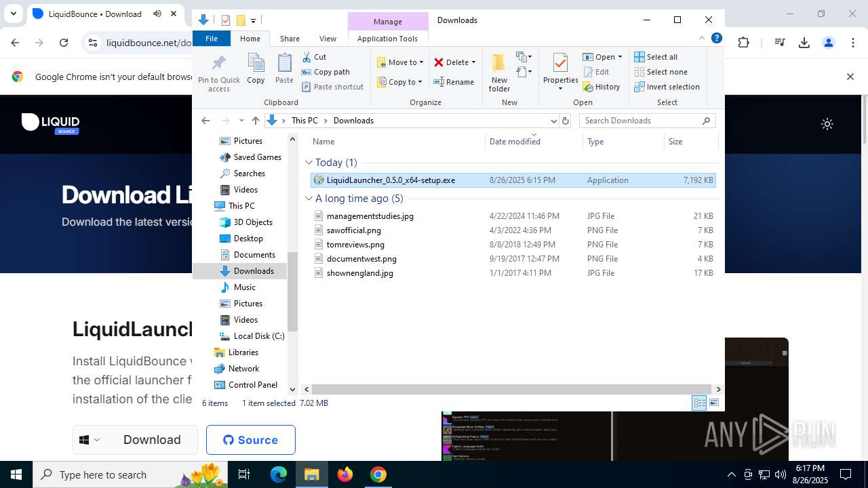Click Invert selection in ribbon
Image resolution: width=868 pixels, height=488 pixels.
pyautogui.click(x=667, y=87)
